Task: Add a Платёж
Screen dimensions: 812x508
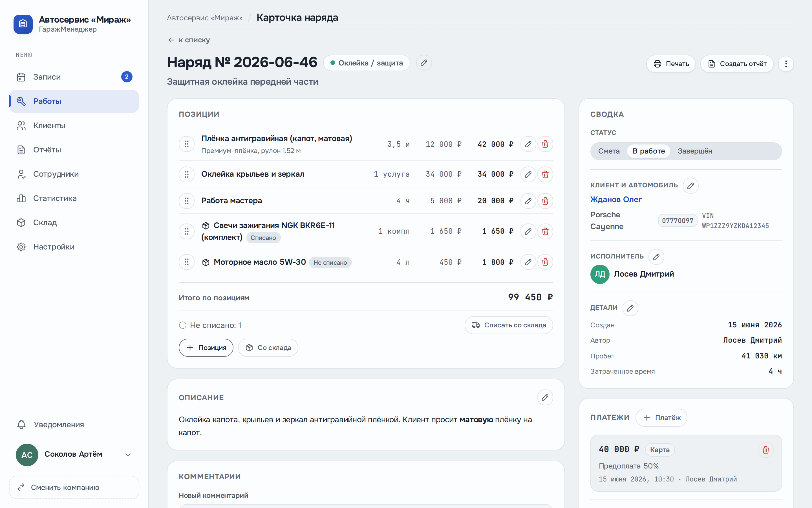Action: [661, 418]
